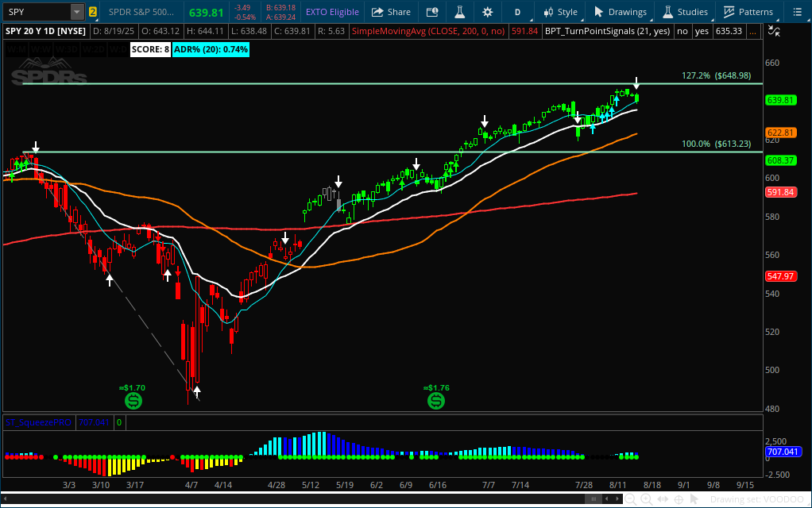Expand the SPY symbol dropdown arrow

coord(76,12)
